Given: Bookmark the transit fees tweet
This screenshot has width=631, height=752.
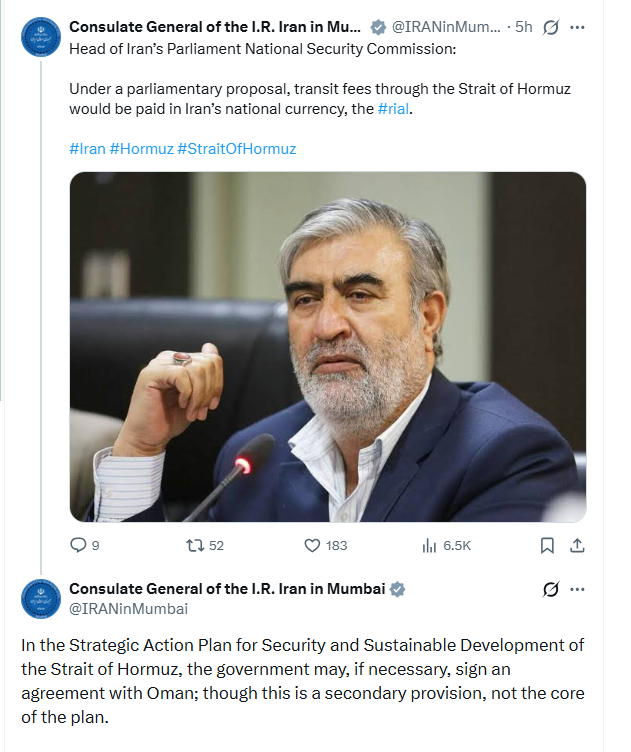Looking at the screenshot, I should point(547,545).
